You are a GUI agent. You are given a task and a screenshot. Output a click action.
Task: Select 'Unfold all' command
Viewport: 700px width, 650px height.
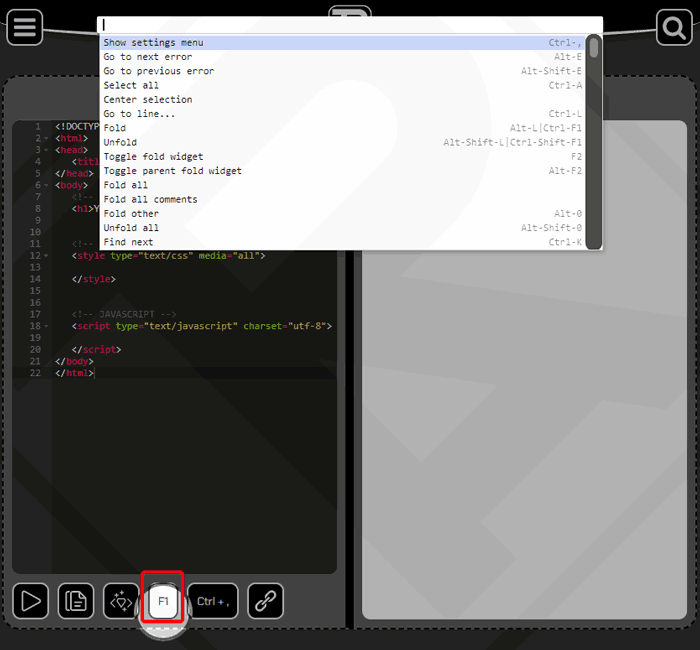[x=343, y=228]
